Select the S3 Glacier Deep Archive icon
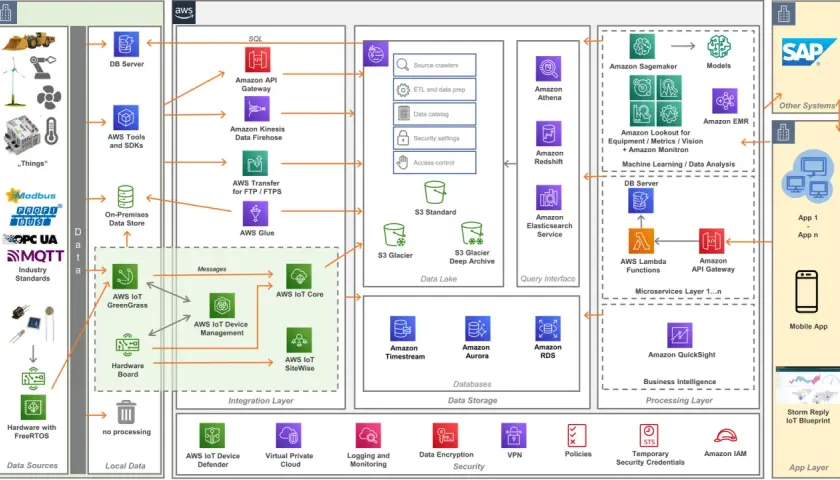This screenshot has width=840, height=480. (472, 234)
